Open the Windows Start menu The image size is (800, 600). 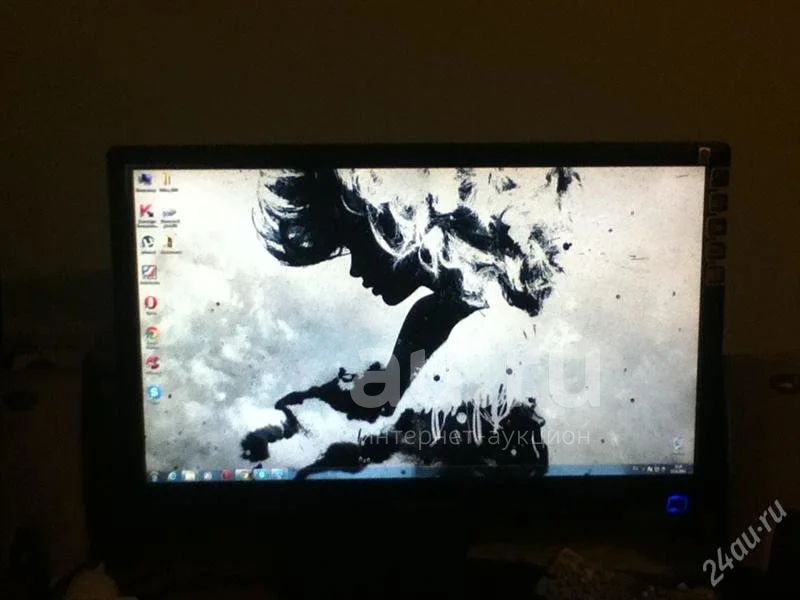pos(154,476)
